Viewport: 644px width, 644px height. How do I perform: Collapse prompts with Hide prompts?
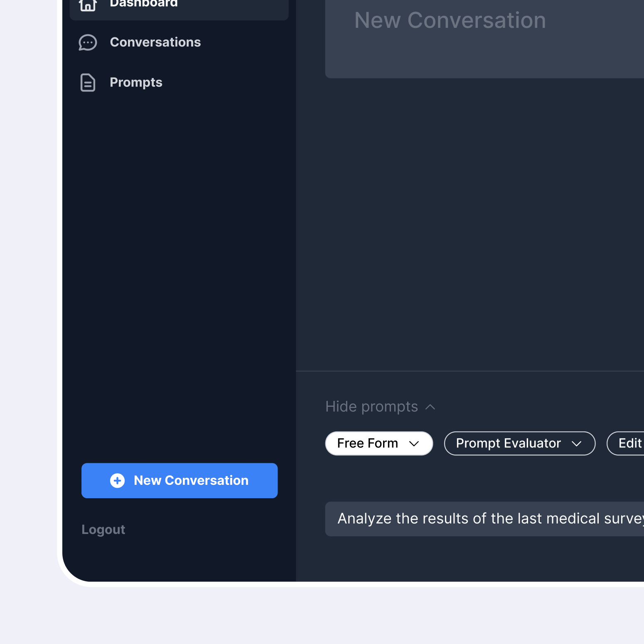[380, 407]
